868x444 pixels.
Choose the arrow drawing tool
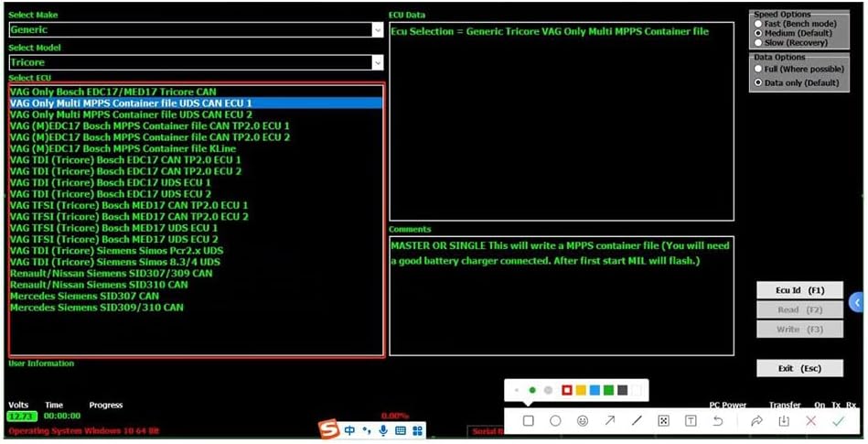click(610, 421)
